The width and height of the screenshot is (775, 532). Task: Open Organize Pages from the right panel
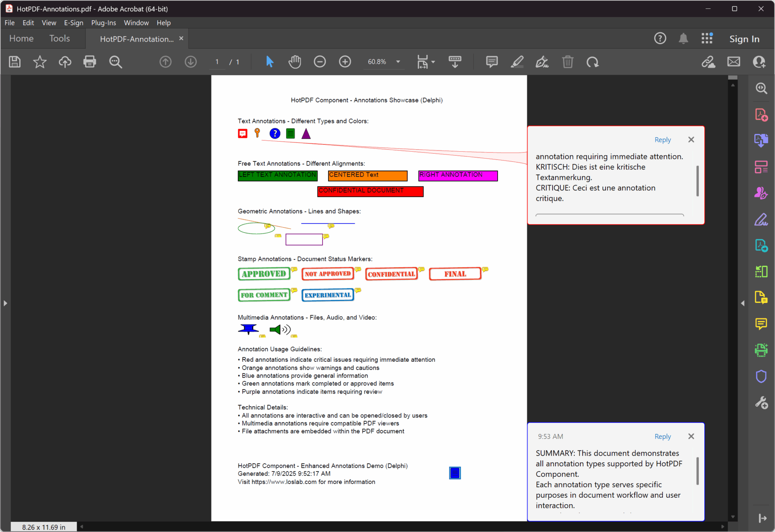tap(761, 167)
